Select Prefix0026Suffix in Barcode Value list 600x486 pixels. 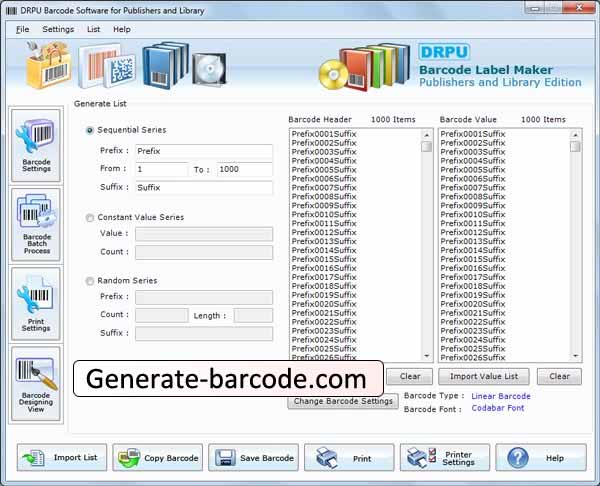click(x=473, y=358)
